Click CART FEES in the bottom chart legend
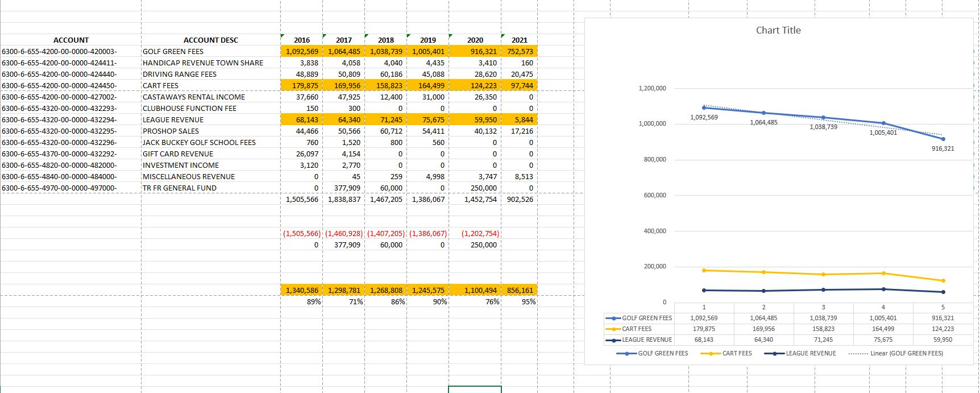980x393 pixels. [737, 353]
